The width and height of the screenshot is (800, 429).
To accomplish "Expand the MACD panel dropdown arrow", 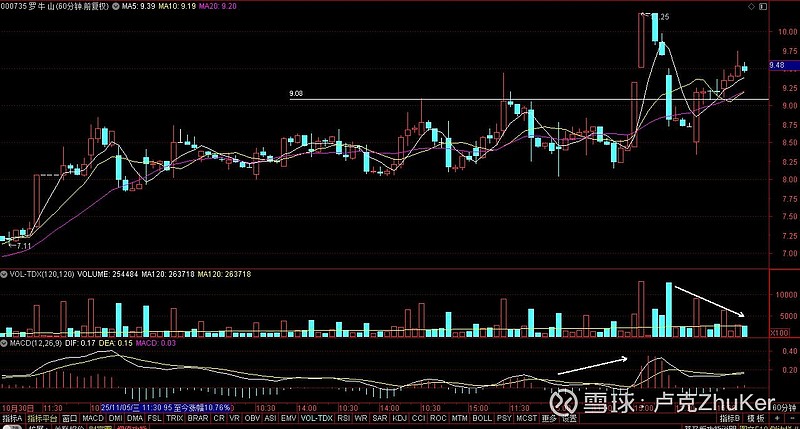I will pyautogui.click(x=4, y=343).
